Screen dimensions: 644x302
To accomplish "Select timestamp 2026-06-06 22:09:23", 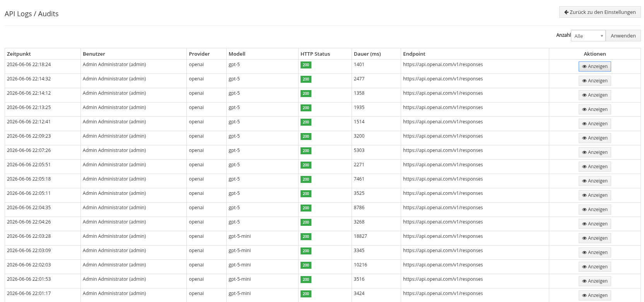I will pos(29,136).
